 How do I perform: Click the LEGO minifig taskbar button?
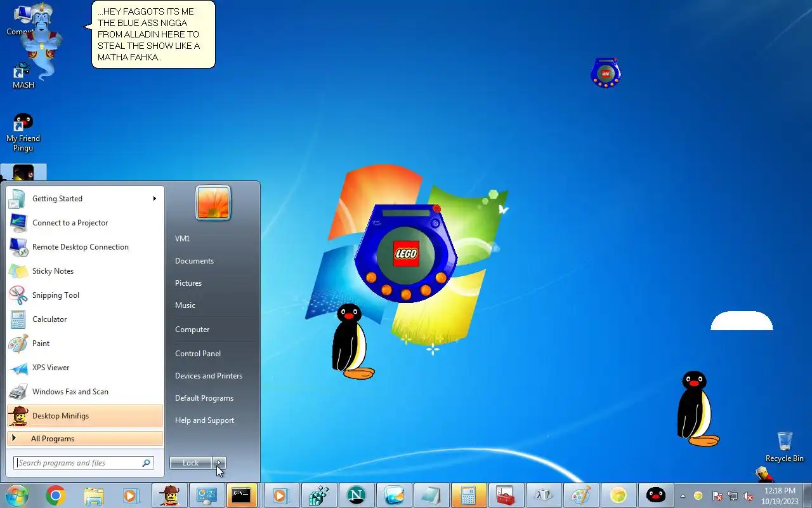pos(169,495)
